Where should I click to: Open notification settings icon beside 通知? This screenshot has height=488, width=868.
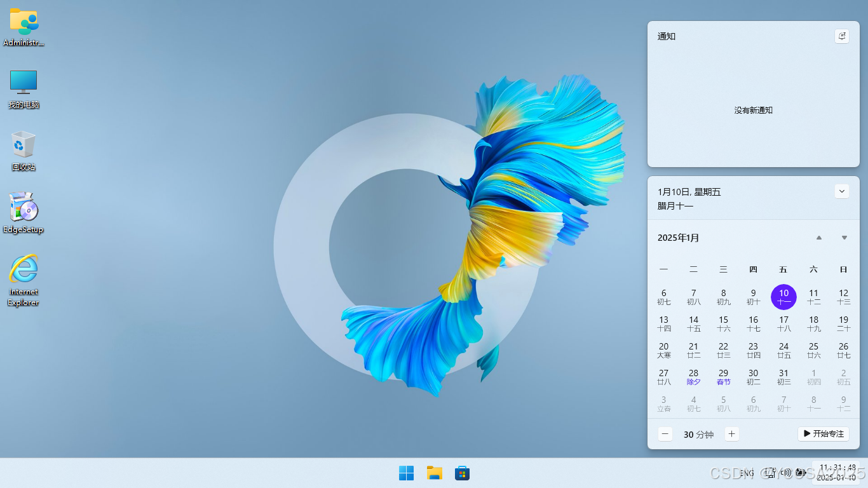(842, 36)
